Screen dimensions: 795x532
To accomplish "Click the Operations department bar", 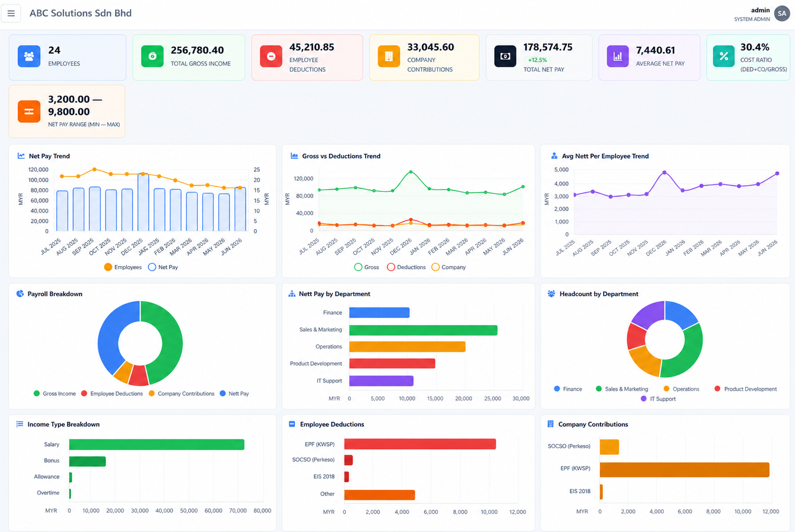I will (407, 347).
